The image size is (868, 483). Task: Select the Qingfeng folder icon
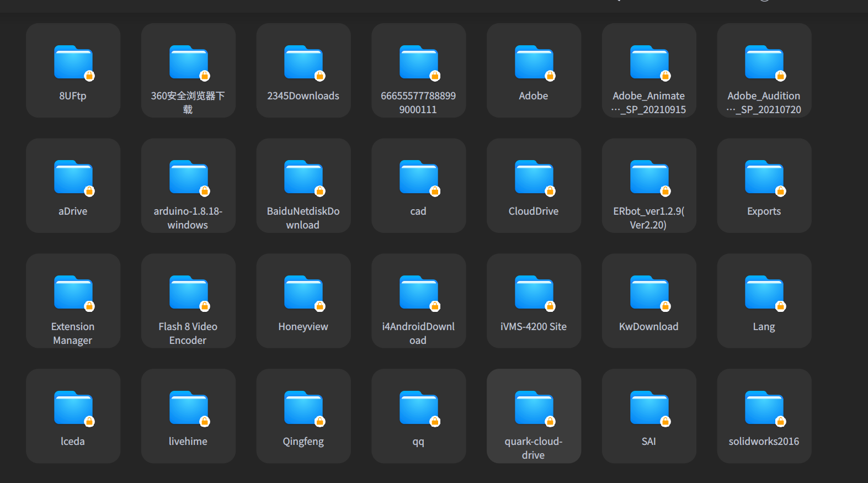pyautogui.click(x=303, y=408)
